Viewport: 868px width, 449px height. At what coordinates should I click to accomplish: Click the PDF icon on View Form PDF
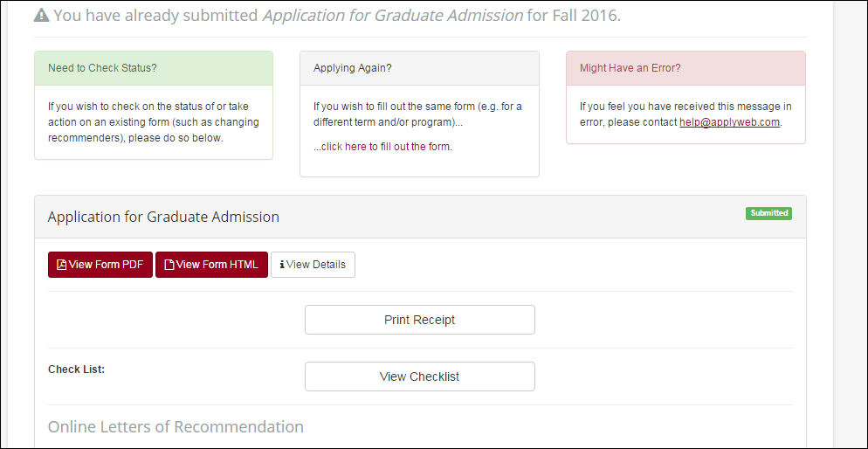(x=61, y=265)
